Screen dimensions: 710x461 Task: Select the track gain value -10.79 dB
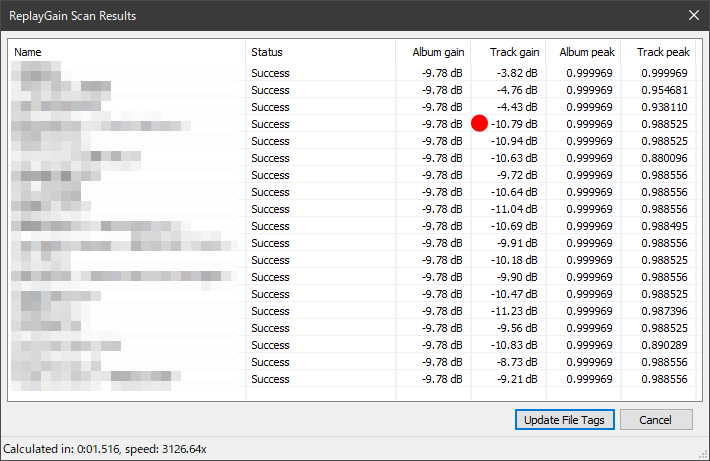[x=514, y=124]
